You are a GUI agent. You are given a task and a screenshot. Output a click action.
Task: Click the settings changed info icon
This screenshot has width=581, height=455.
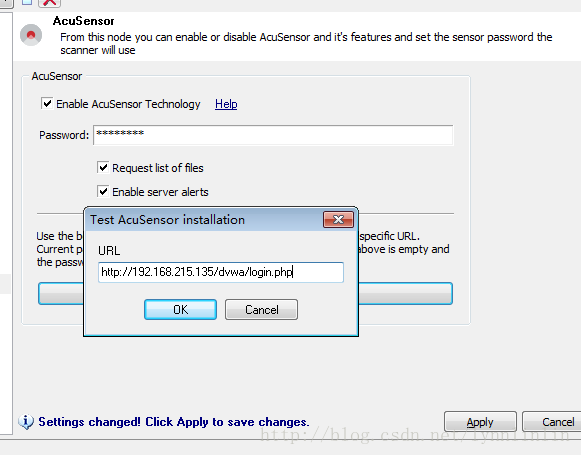(x=26, y=422)
